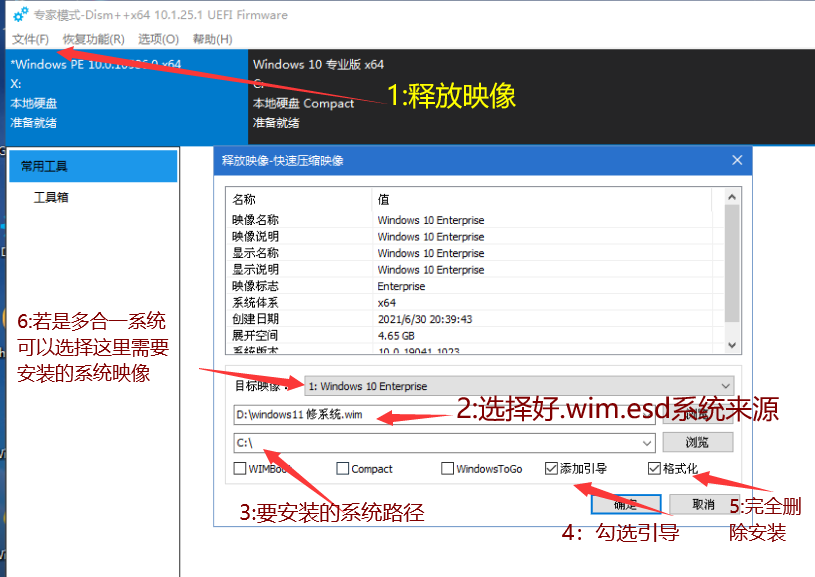This screenshot has height=577, width=815.
Task: Click Windows 10 Enterprise in 显示说明 row
Action: click(431, 270)
